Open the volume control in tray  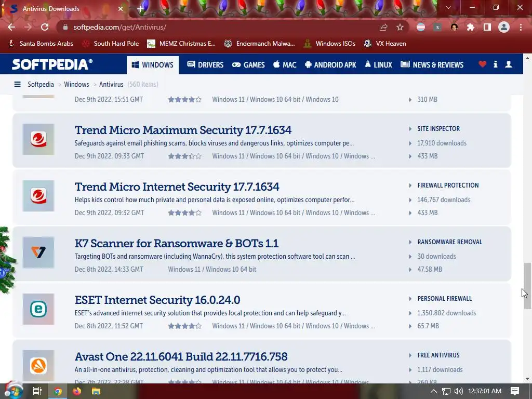click(x=458, y=391)
